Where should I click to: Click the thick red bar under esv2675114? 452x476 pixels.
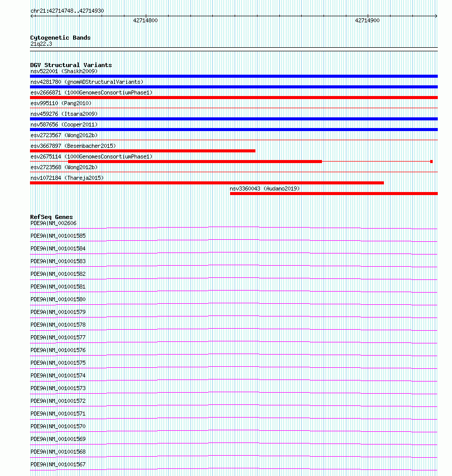[195, 162]
